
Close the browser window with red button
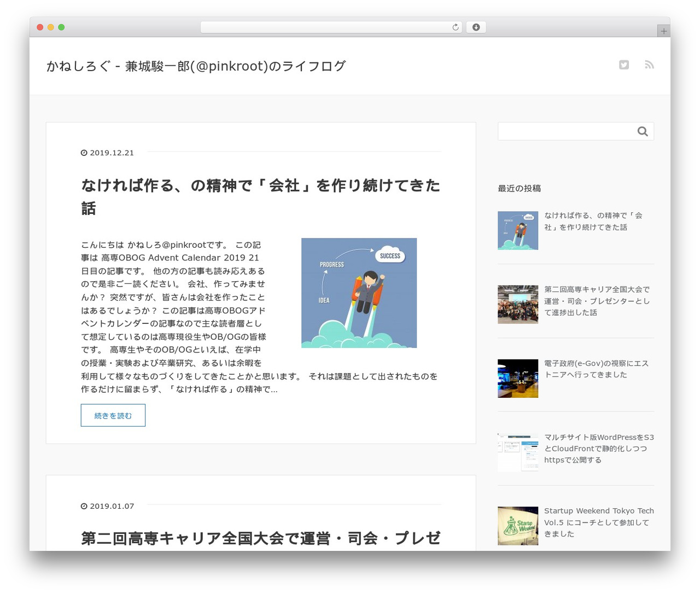pos(40,27)
